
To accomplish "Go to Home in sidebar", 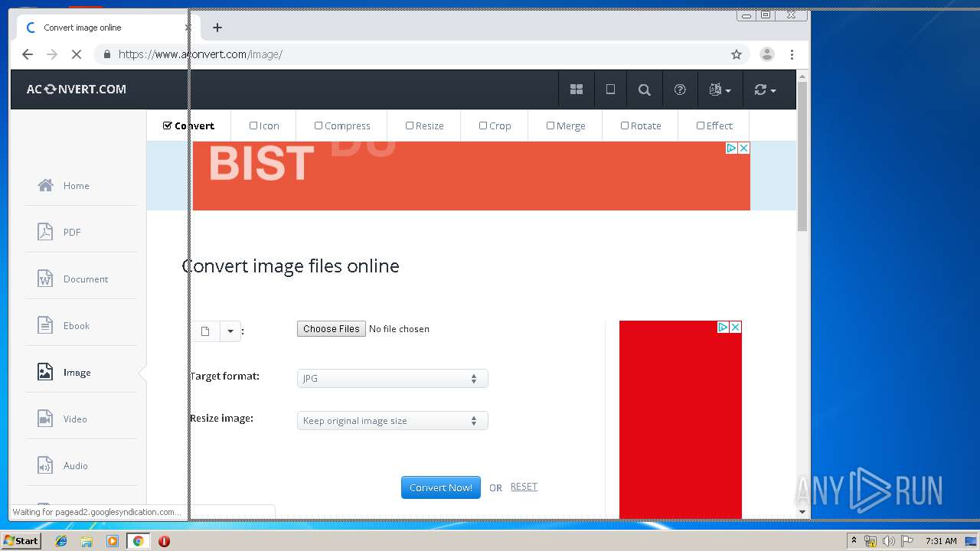I will coord(77,185).
